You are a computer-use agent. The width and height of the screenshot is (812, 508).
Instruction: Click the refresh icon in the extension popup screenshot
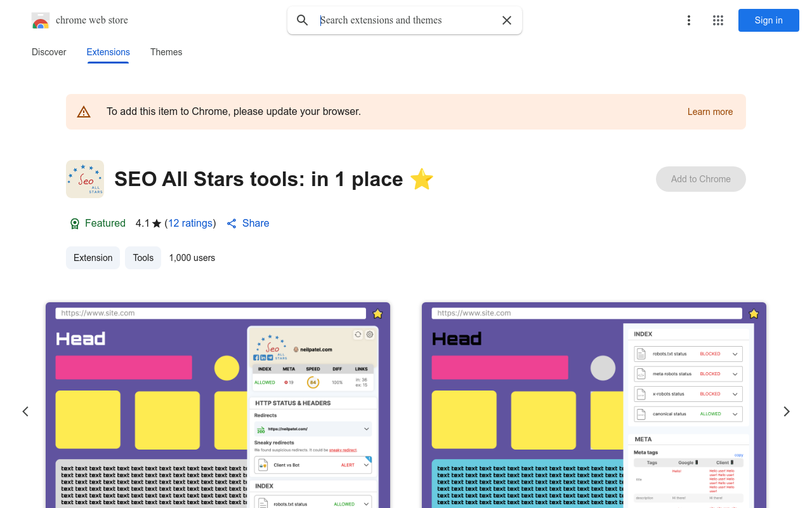click(357, 335)
